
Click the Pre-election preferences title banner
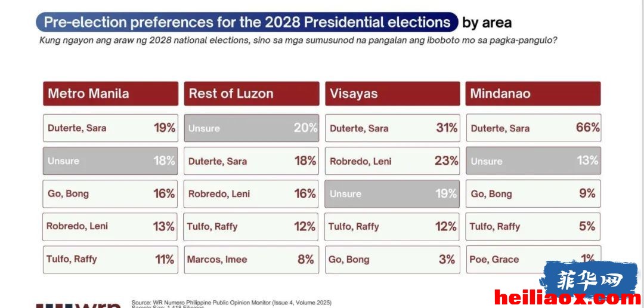point(247,22)
